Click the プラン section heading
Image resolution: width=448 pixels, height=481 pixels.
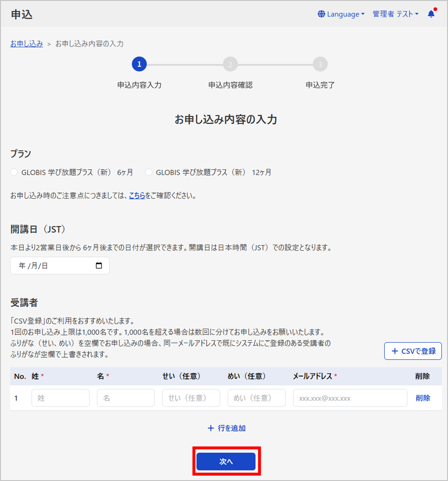21,153
